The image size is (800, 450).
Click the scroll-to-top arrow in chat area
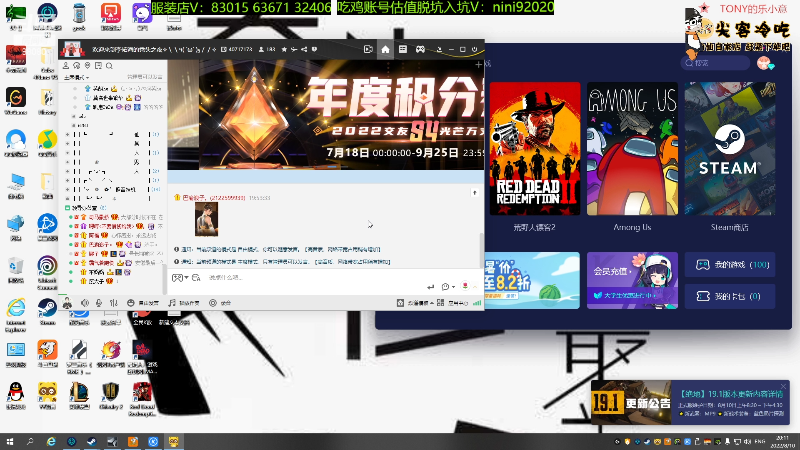click(x=474, y=193)
